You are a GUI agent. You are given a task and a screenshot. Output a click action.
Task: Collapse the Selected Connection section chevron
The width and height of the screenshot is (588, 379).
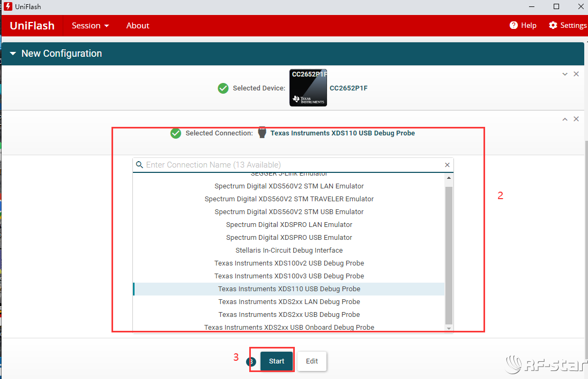[565, 119]
